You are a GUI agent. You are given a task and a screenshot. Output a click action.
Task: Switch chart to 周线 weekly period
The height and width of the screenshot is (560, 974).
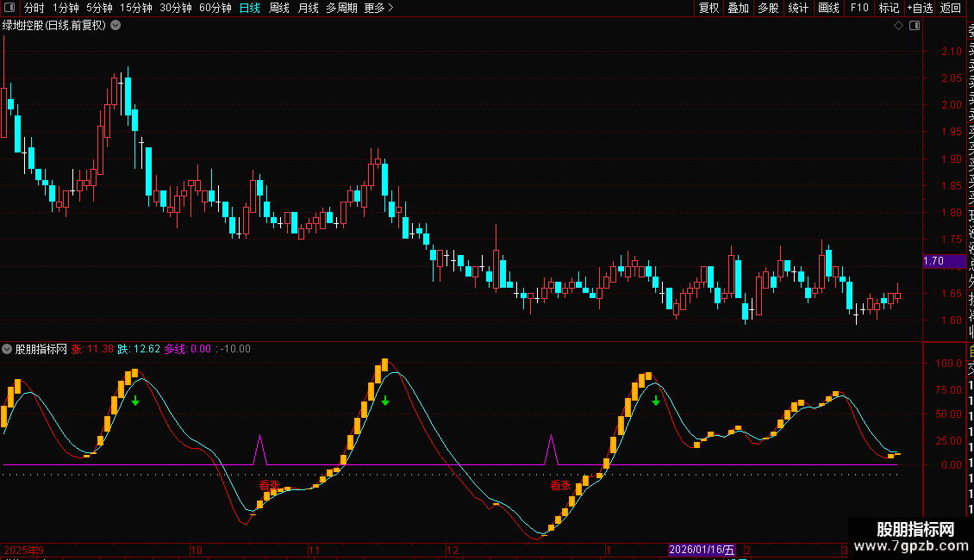pyautogui.click(x=279, y=9)
